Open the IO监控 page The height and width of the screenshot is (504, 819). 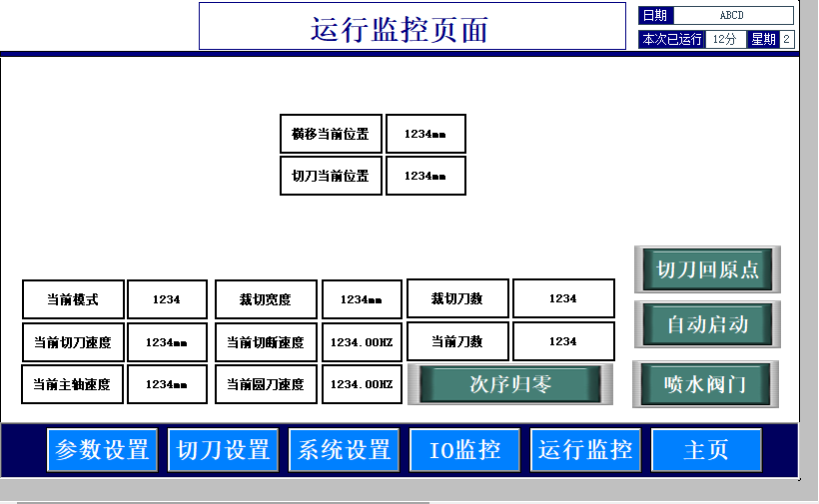464,450
